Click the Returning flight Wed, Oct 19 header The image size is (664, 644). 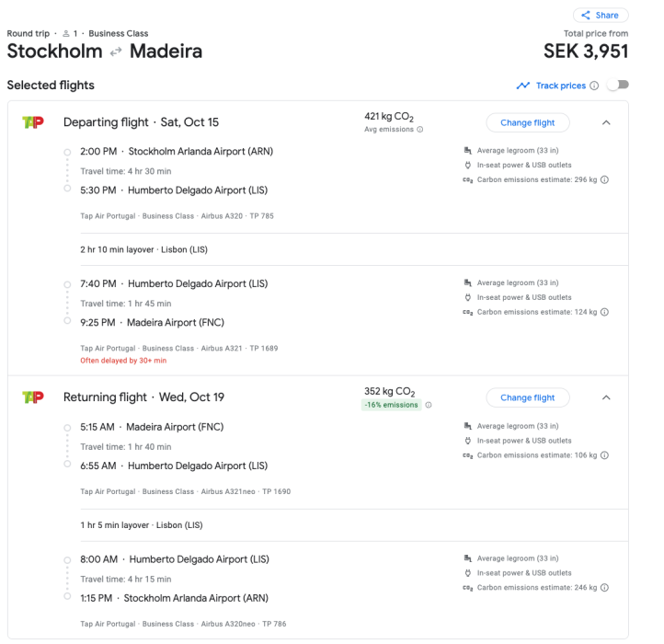point(143,397)
